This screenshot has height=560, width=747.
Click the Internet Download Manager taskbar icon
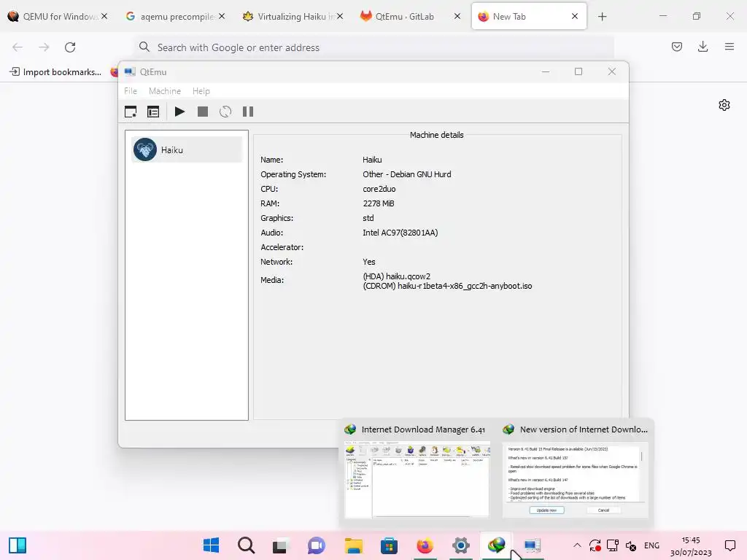click(x=496, y=545)
